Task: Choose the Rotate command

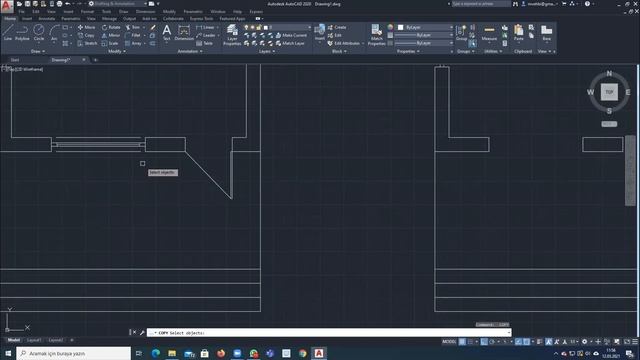Action: 111,27
